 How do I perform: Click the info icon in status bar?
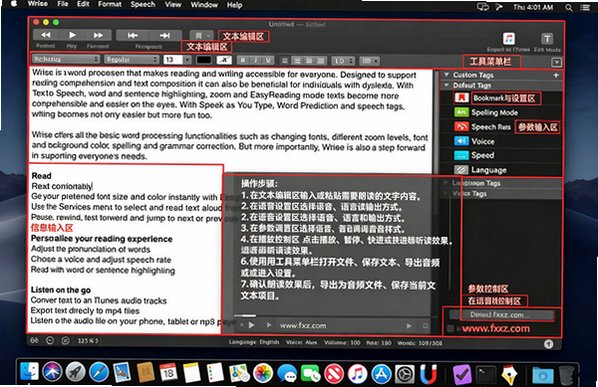click(x=548, y=344)
